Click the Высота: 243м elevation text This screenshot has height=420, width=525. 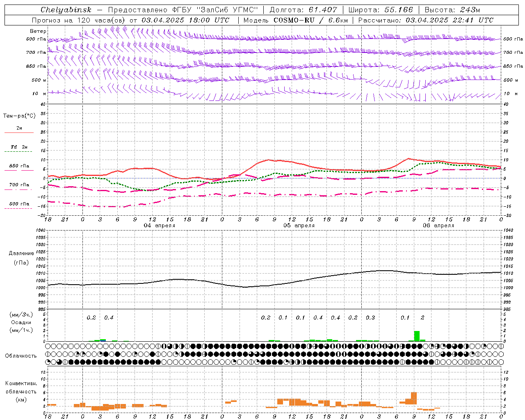pos(452,10)
